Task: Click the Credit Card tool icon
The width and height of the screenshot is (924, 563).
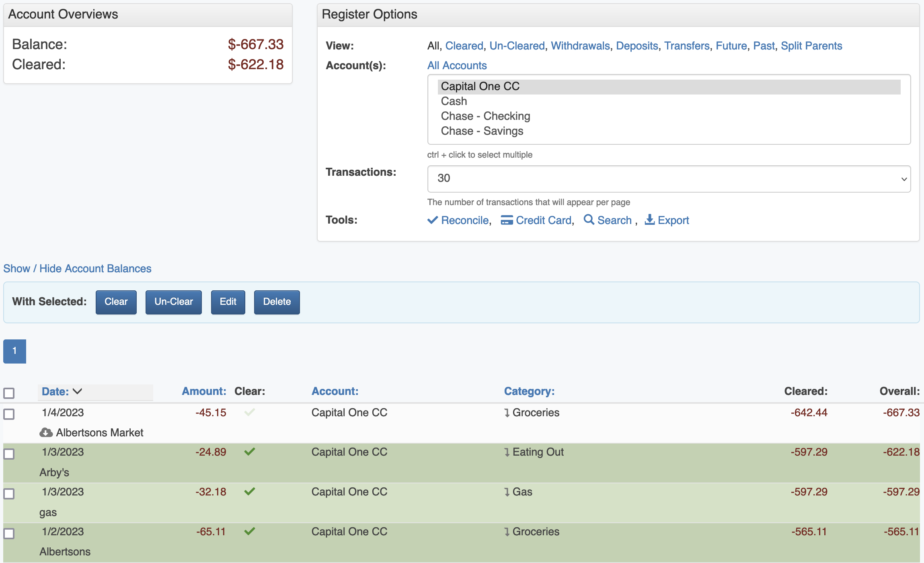Action: (x=506, y=220)
